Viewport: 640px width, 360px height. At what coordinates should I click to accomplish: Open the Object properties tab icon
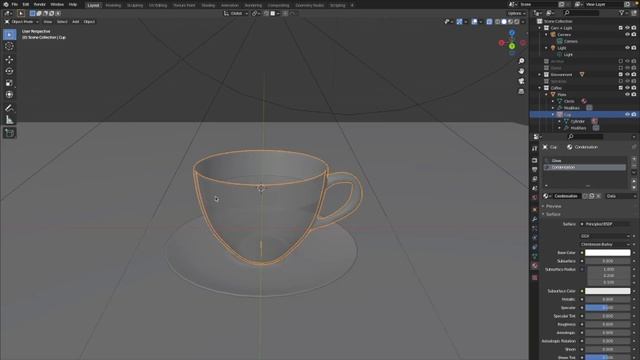[x=535, y=209]
